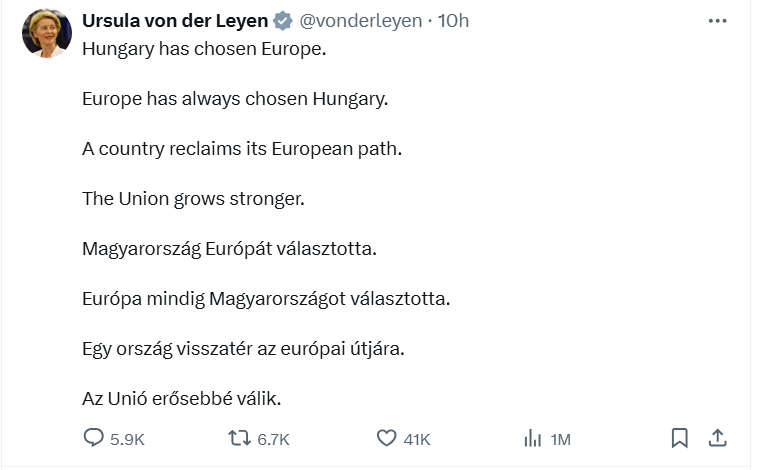Open view analytics bar chart icon
This screenshot has width=769, height=470.
click(533, 438)
